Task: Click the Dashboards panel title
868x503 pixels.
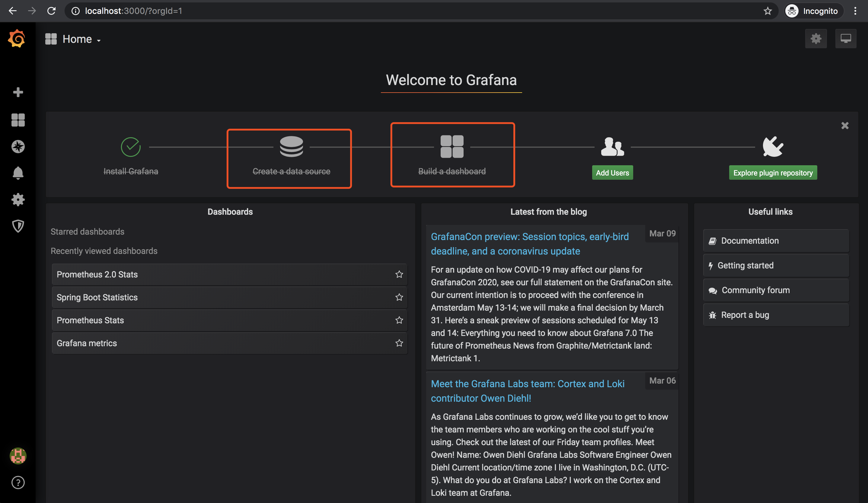Action: [230, 212]
